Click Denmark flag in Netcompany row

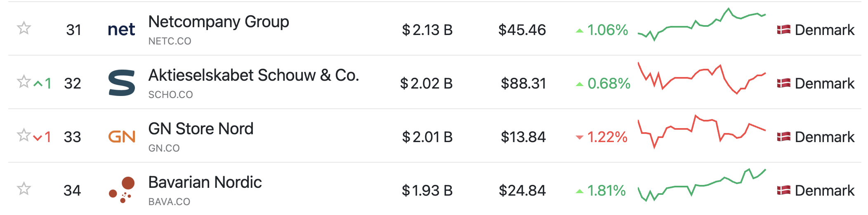click(784, 30)
